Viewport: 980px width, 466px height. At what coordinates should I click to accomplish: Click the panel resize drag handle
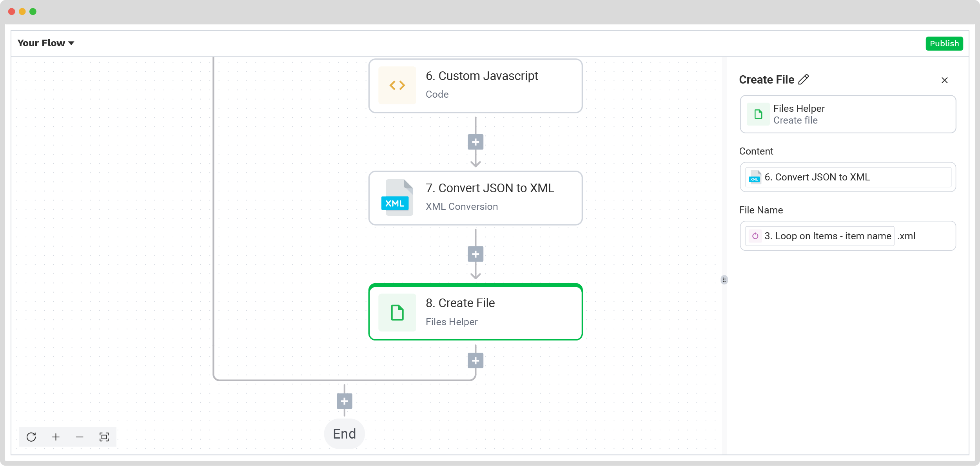724,280
